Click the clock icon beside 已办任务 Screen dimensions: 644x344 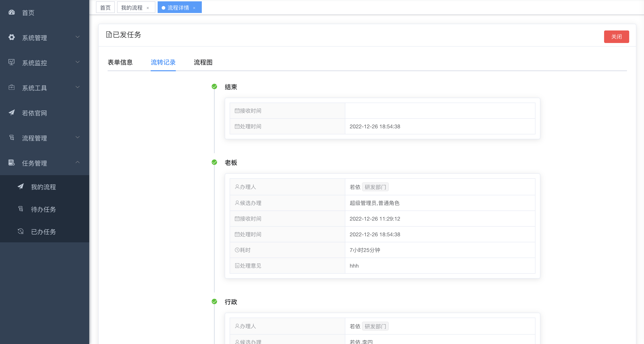click(x=20, y=231)
